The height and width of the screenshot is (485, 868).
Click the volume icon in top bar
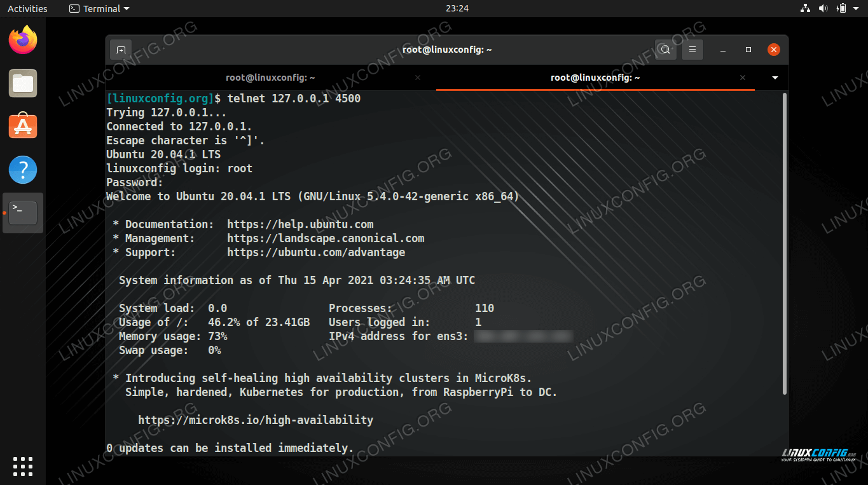point(823,8)
